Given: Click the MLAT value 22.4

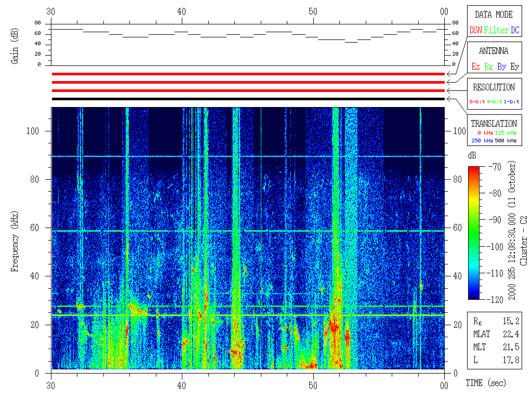Looking at the screenshot, I should pyautogui.click(x=511, y=334).
